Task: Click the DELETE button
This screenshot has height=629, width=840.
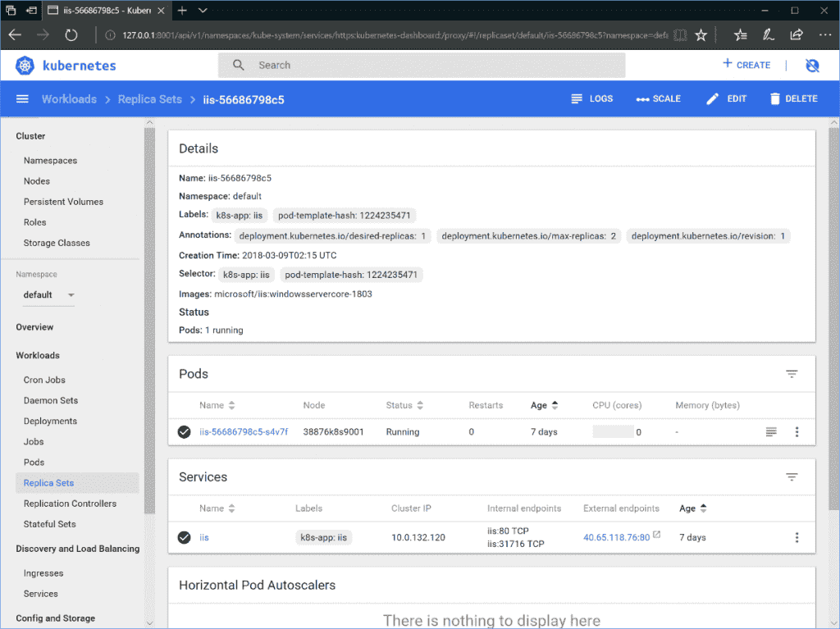Action: pyautogui.click(x=793, y=99)
